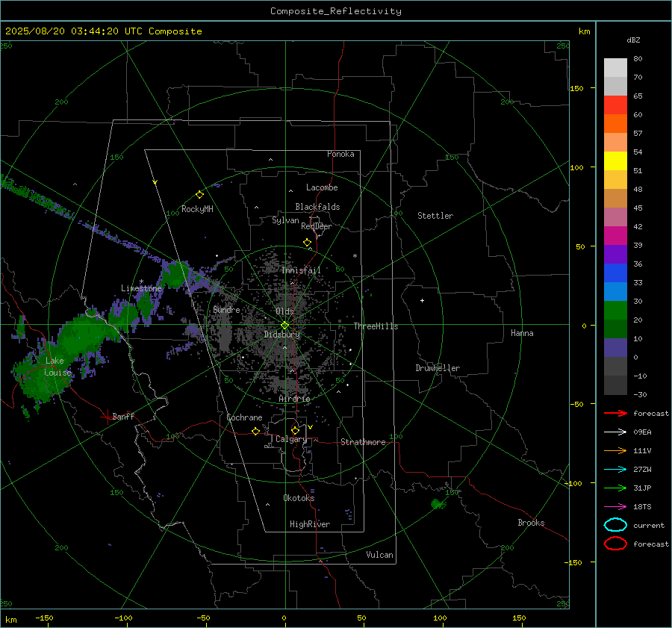672x628 pixels.
Task: Click the Ponoka label
Action: tap(340, 154)
